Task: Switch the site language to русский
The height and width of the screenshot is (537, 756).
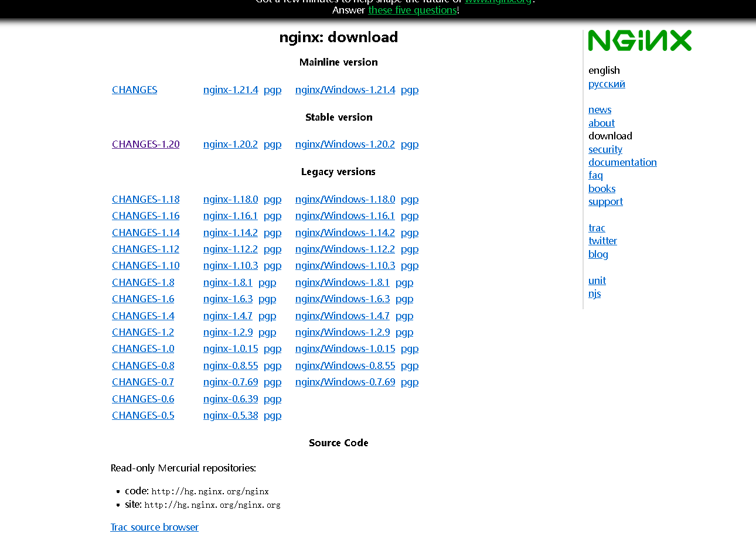Action: click(607, 84)
